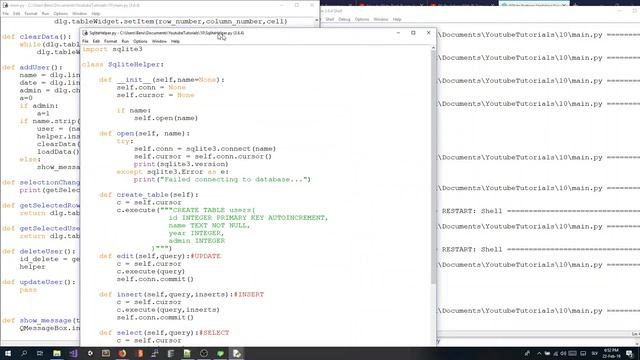Click 'def open(self, name):' line
This screenshot has height=360, width=640.
[x=144, y=133]
